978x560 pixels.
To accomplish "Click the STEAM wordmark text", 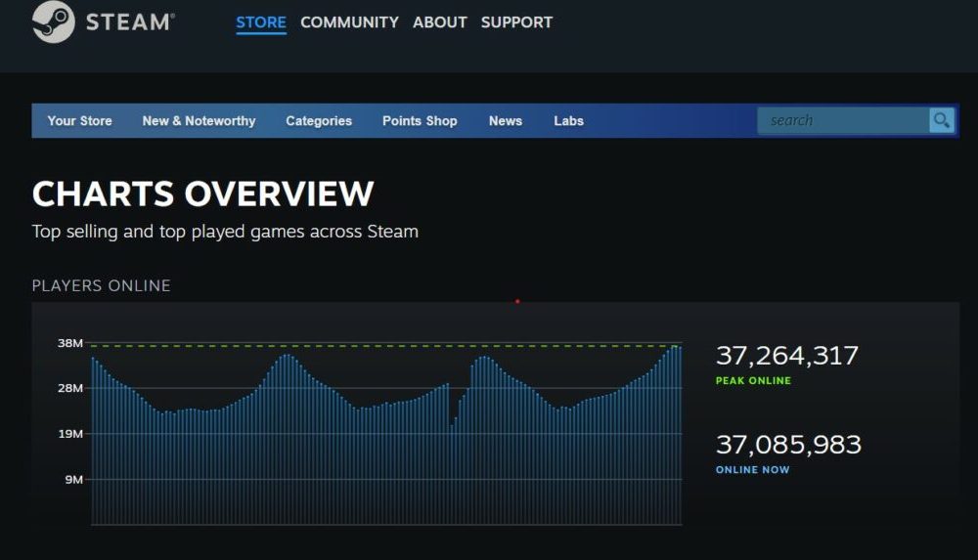I will [x=130, y=22].
